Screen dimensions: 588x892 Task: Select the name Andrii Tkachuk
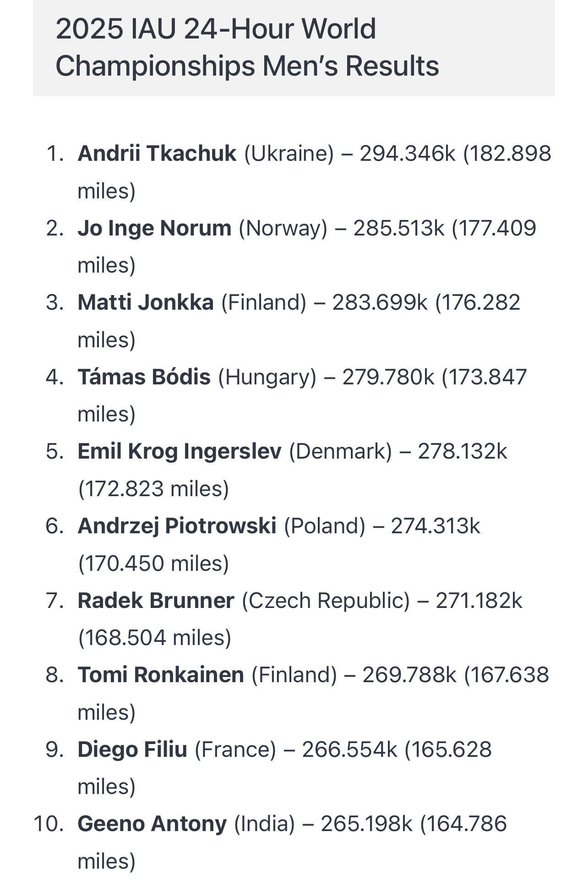[157, 153]
